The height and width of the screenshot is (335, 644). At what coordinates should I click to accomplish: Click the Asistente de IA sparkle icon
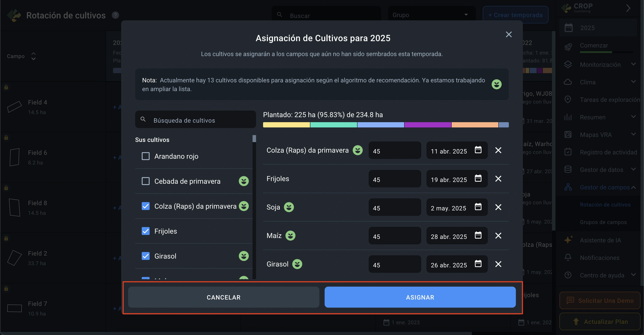[568, 240]
